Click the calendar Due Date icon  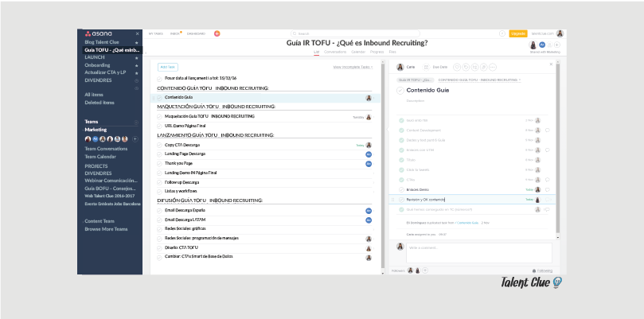(x=429, y=68)
